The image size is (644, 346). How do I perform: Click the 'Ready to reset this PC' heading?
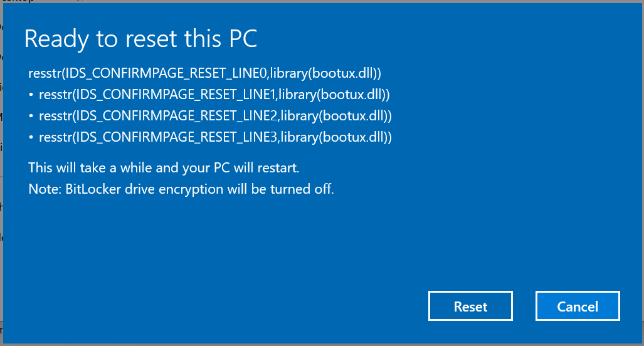140,39
